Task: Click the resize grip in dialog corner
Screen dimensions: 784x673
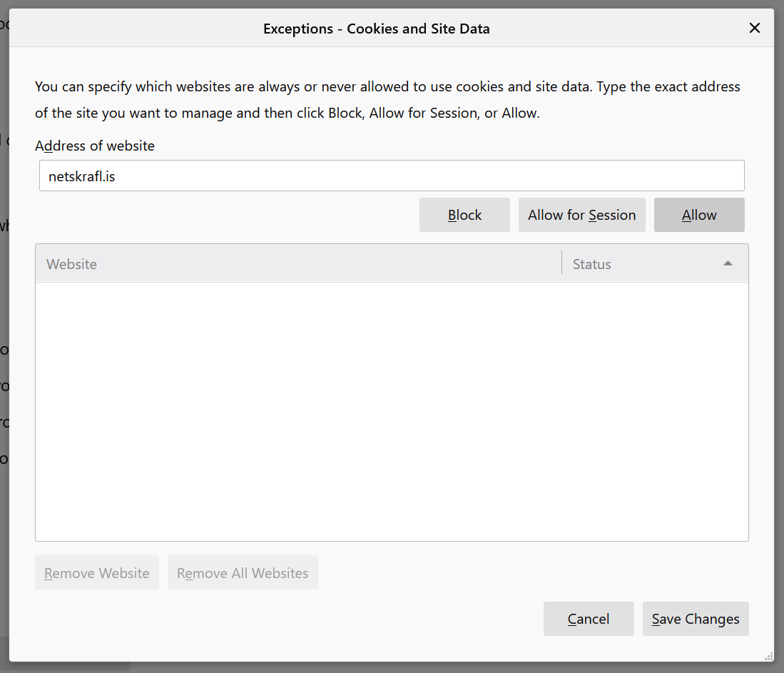Action: click(x=768, y=657)
